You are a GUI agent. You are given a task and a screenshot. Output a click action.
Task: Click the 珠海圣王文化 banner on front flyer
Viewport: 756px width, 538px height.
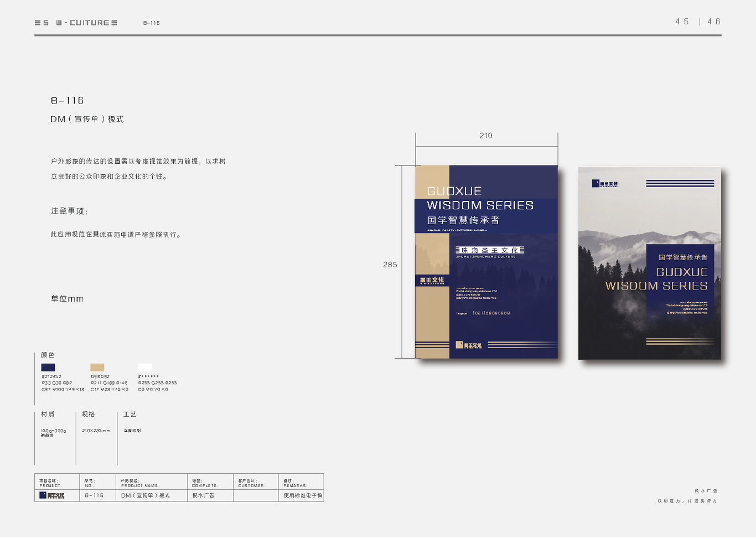tap(490, 251)
